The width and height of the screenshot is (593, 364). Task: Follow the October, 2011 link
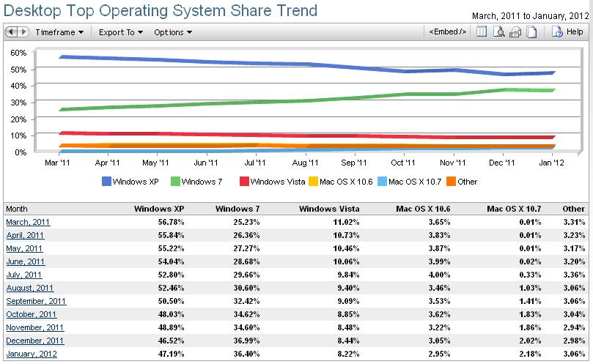point(32,314)
